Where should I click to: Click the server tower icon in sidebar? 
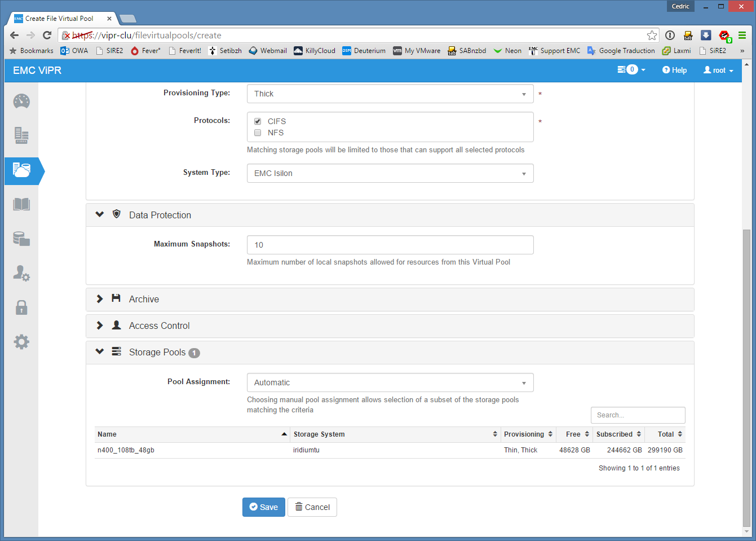pos(21,135)
